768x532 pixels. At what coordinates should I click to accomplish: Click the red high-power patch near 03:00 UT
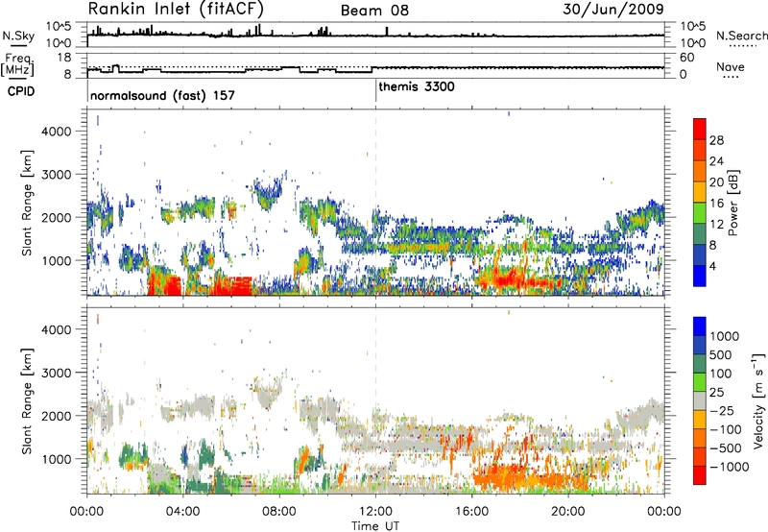[164, 282]
